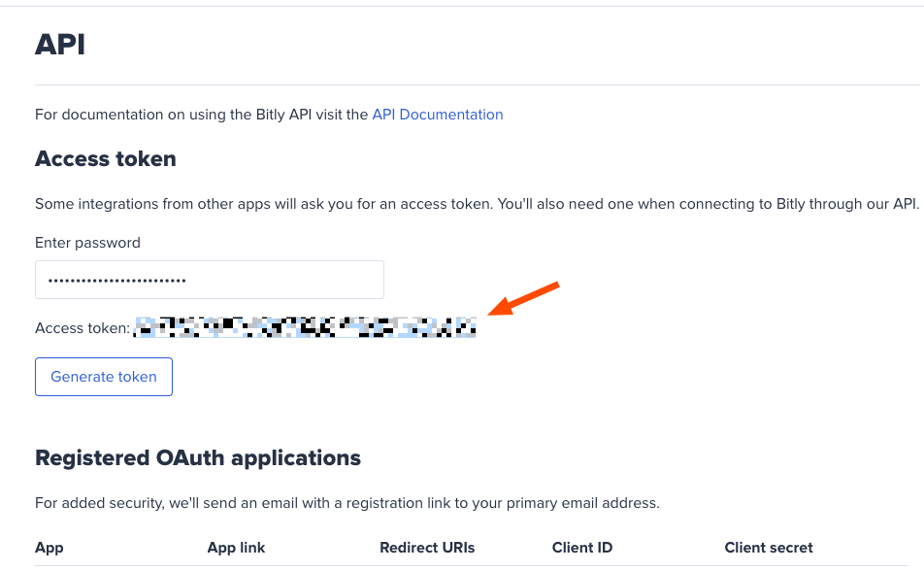Click the App link column header

[236, 548]
